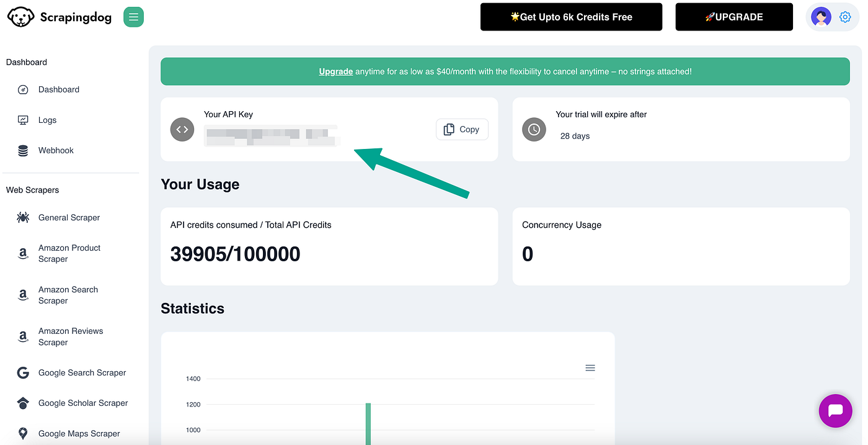Click Get Upto 6k Credits Free
The image size is (868, 445).
[571, 17]
